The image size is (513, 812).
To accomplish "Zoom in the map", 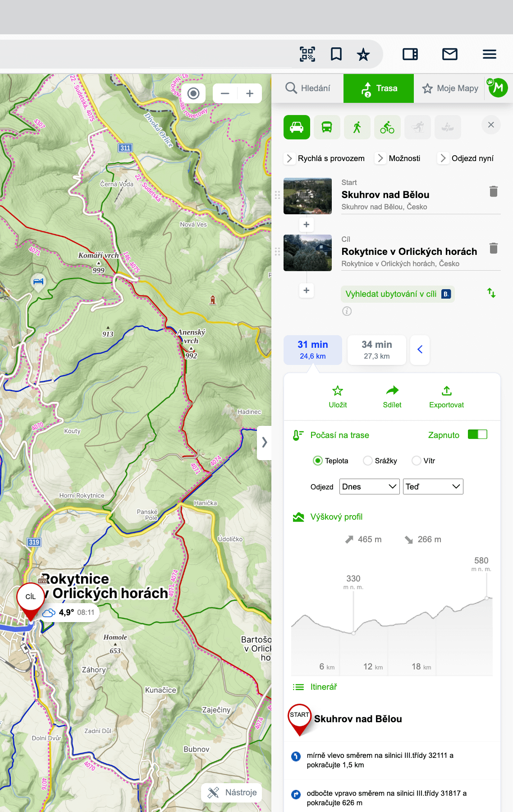I will (x=250, y=93).
